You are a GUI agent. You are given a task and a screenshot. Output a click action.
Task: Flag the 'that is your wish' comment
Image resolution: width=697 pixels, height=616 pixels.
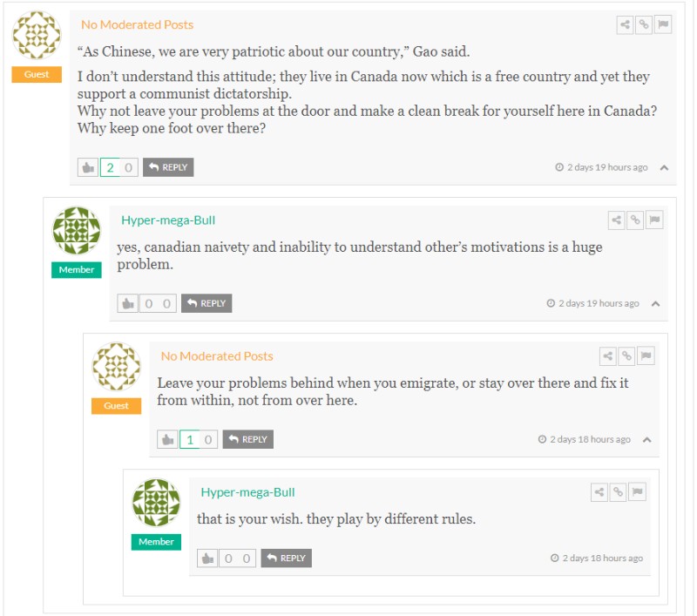[x=637, y=492]
